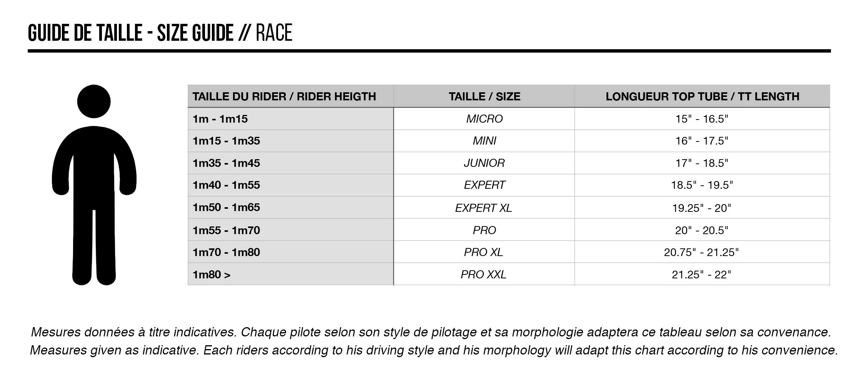Click the EXPERT XL size cell

[x=483, y=208]
